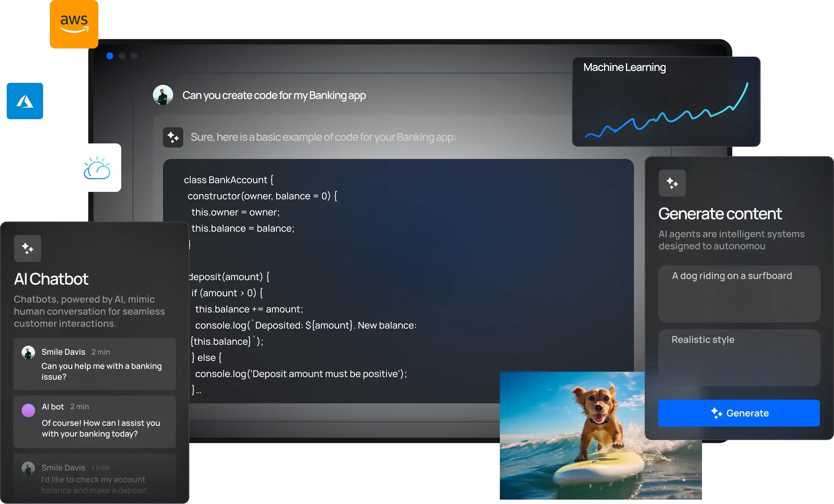The height and width of the screenshot is (504, 834).
Task: Click the 'Chatbots, powered by AI' description
Action: click(89, 311)
